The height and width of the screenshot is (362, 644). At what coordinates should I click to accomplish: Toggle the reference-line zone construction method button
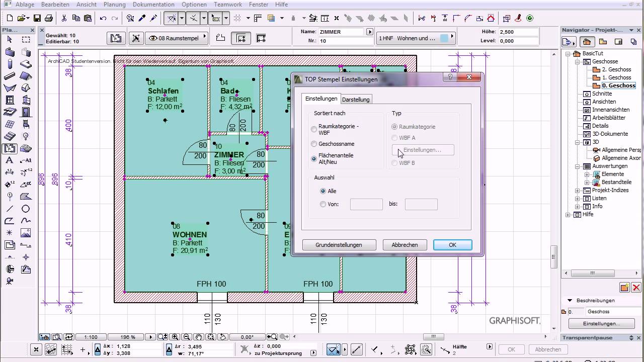[x=261, y=38]
